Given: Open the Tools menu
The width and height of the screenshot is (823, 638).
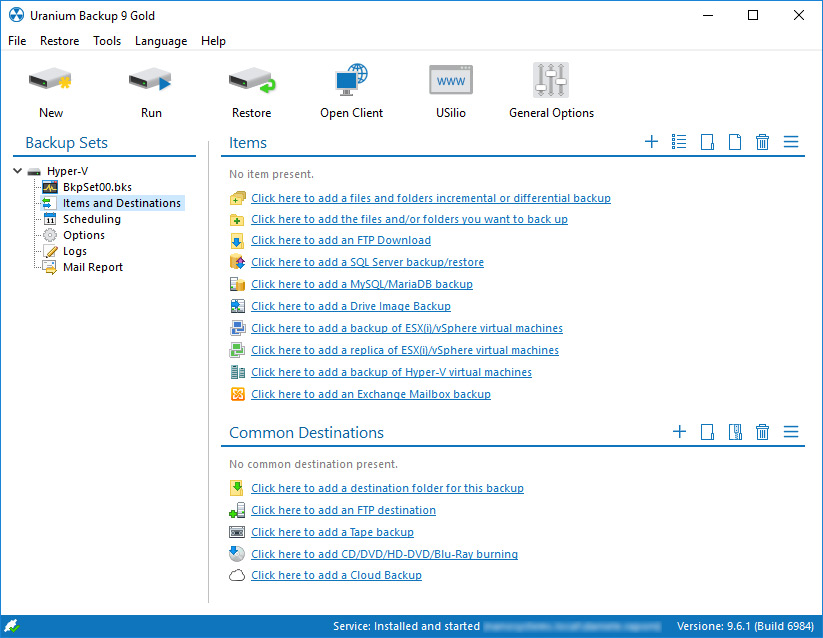Looking at the screenshot, I should click(107, 41).
